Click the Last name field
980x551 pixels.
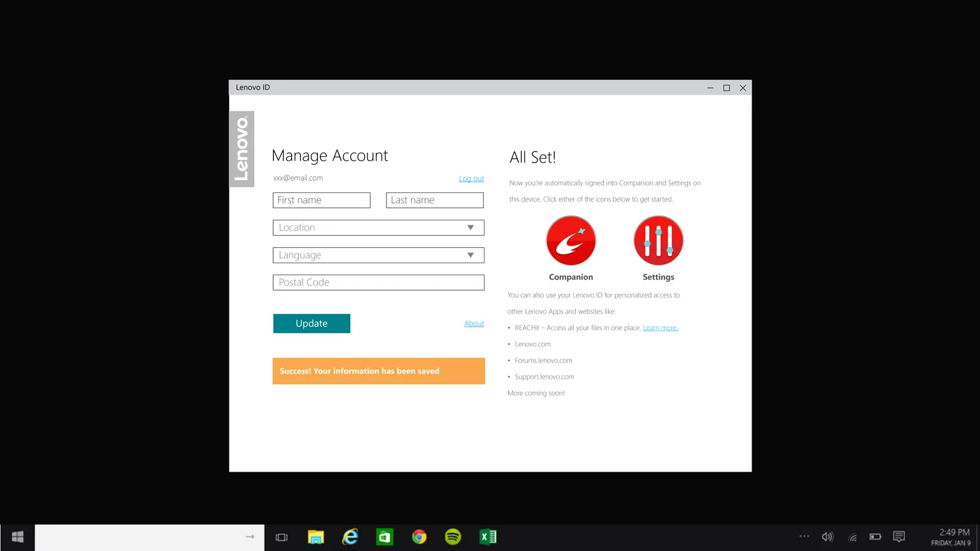pyautogui.click(x=435, y=200)
